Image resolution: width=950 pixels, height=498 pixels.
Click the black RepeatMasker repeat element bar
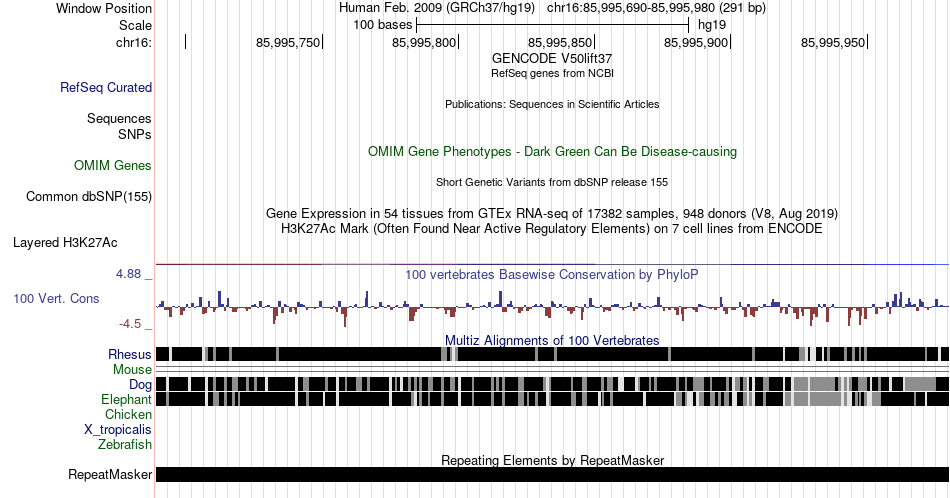553,474
